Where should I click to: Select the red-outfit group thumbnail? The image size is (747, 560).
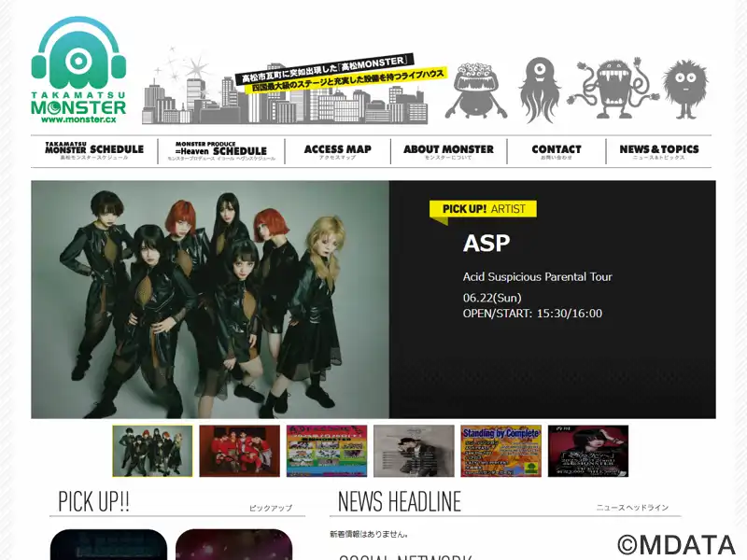click(240, 451)
